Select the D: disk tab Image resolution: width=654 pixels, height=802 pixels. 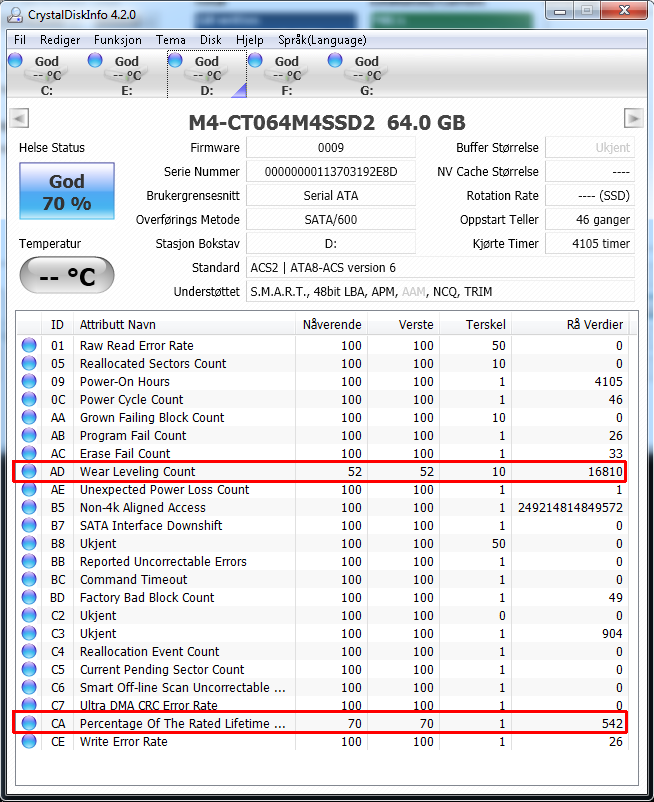[x=207, y=74]
